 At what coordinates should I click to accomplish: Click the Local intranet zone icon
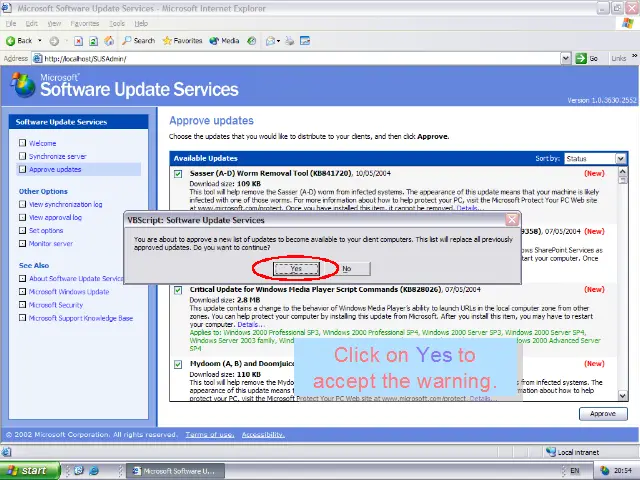(x=551, y=452)
